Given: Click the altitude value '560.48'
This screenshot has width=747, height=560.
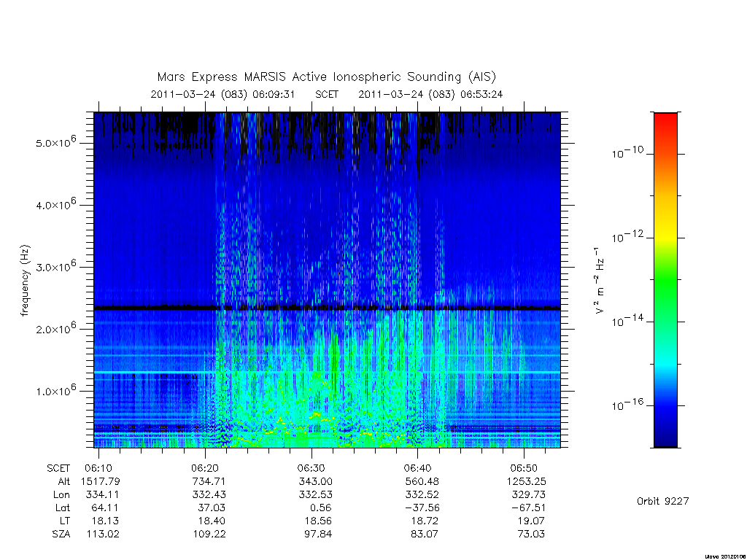Looking at the screenshot, I should 422,481.
